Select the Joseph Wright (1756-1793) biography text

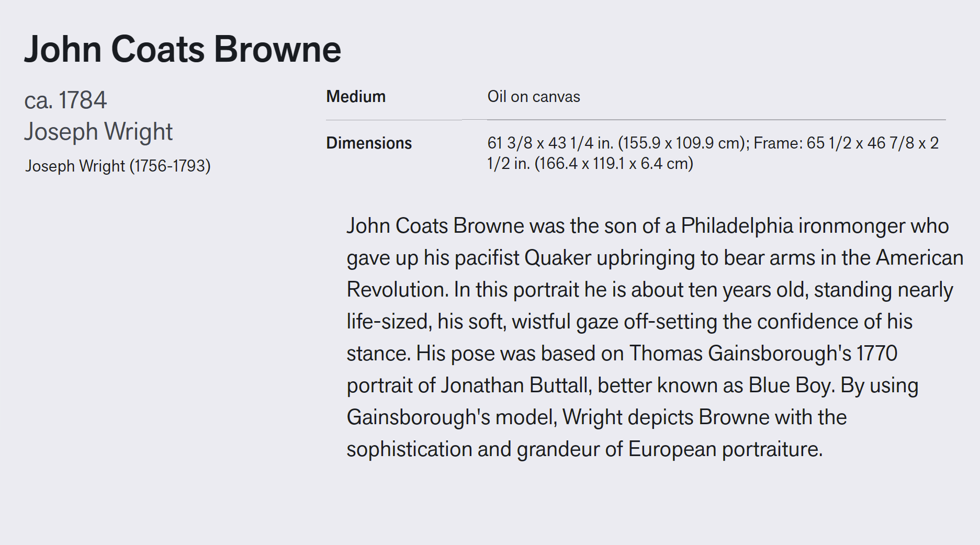(x=118, y=166)
